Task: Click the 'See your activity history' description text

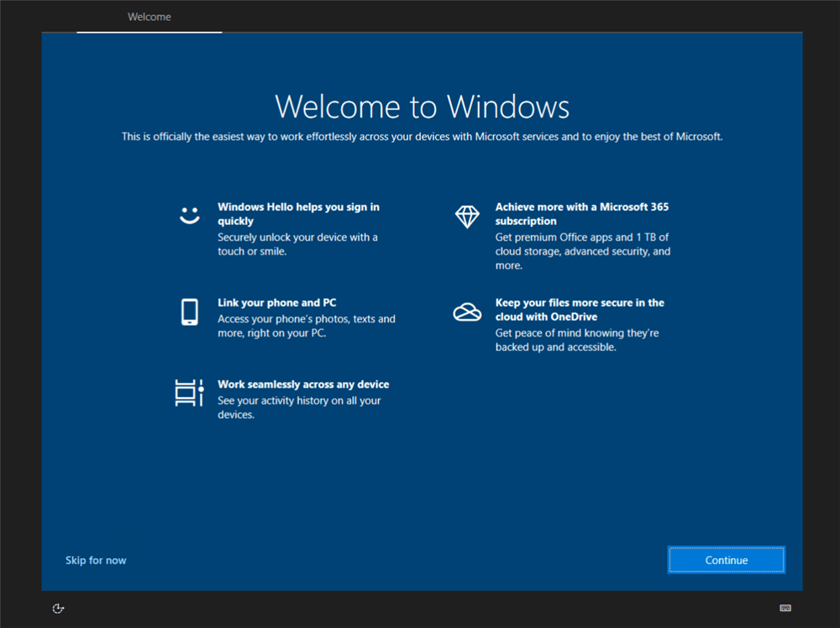Action: [298, 407]
